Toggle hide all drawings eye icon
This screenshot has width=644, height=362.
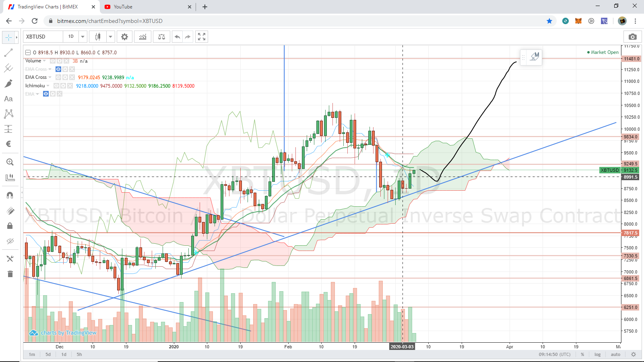tap(10, 241)
